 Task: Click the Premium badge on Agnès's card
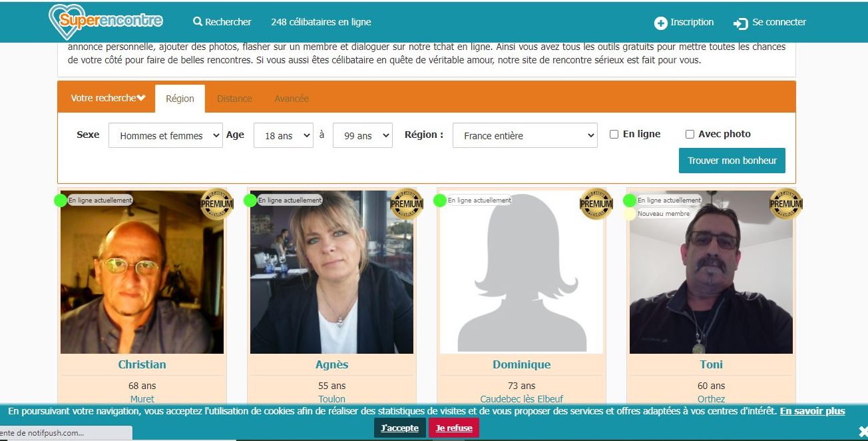(x=407, y=204)
